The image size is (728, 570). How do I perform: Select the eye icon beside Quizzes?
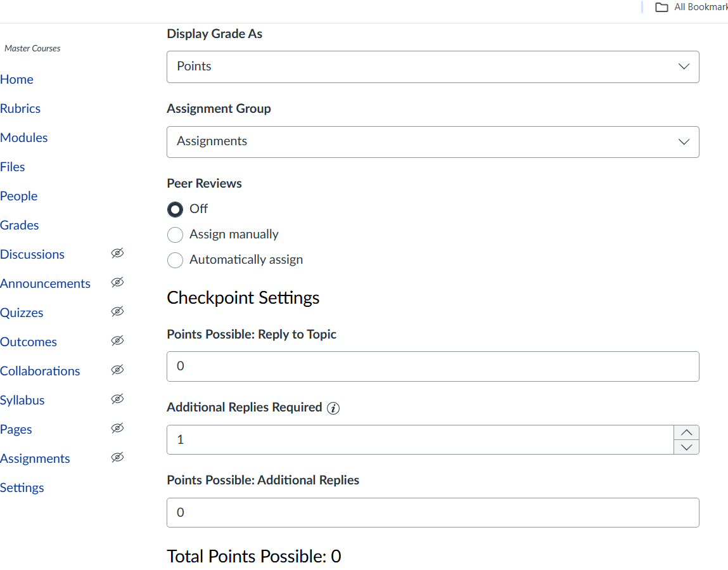tap(117, 311)
